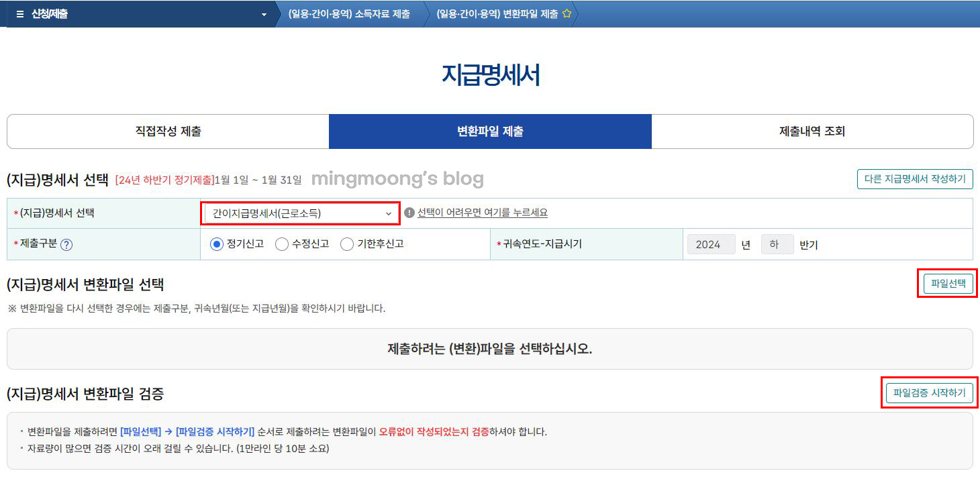
Task: Click the info icon next to 선택이 어려우면 text
Action: (x=408, y=213)
